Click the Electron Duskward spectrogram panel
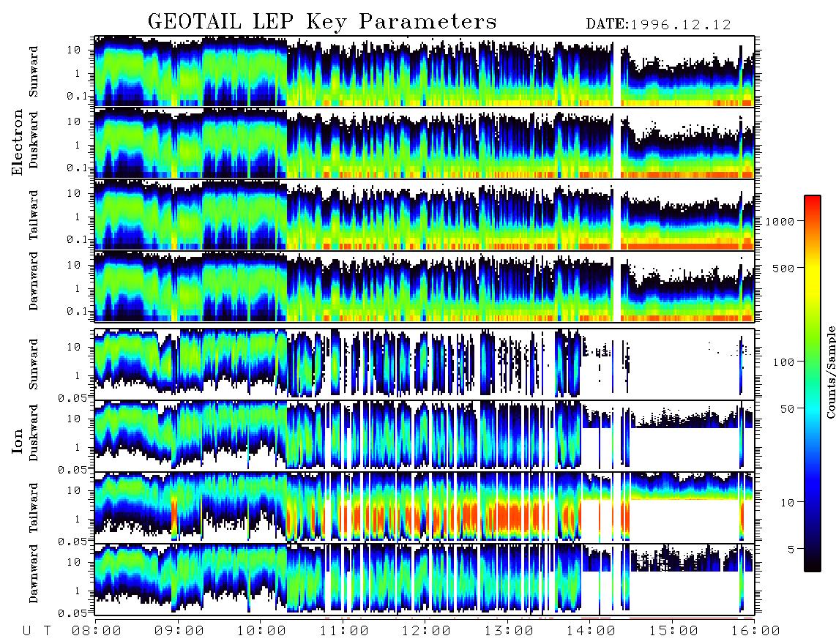This screenshot has height=644, width=836. pos(425,143)
